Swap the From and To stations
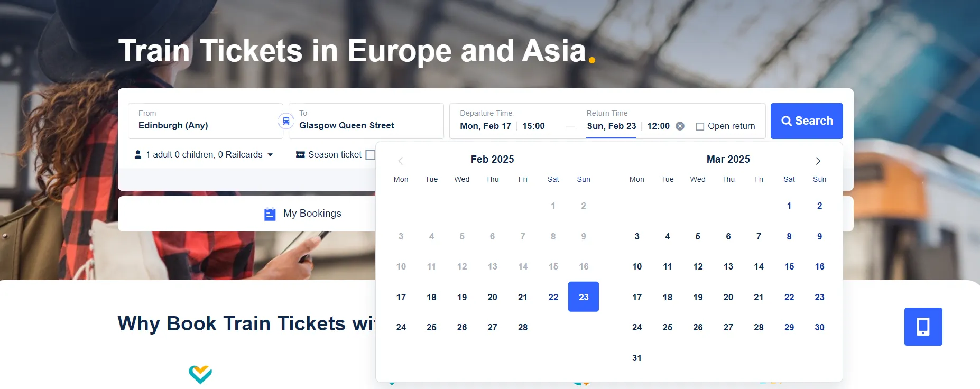Viewport: 980px width, 389px height. (x=286, y=121)
